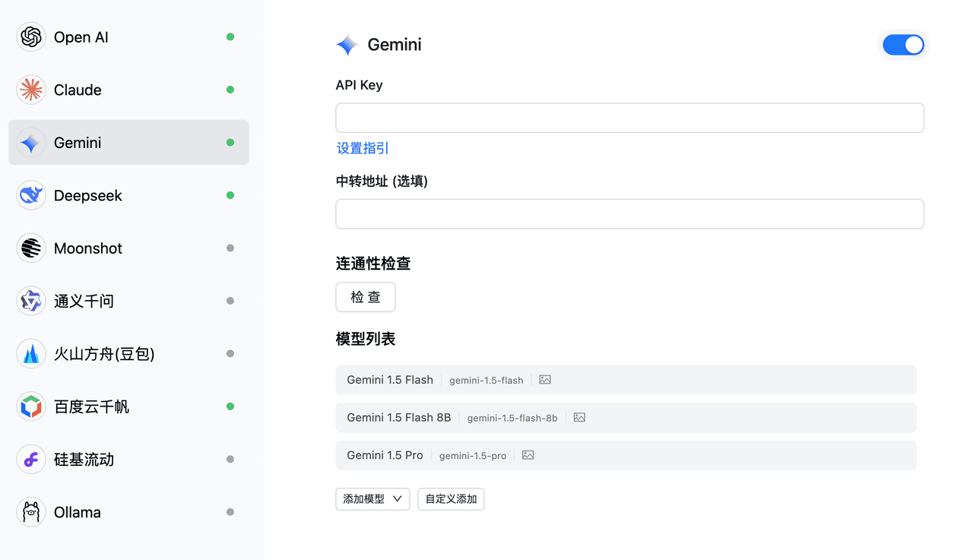The image size is (973, 560).
Task: Click green status dot beside Deepseek
Action: (x=230, y=195)
